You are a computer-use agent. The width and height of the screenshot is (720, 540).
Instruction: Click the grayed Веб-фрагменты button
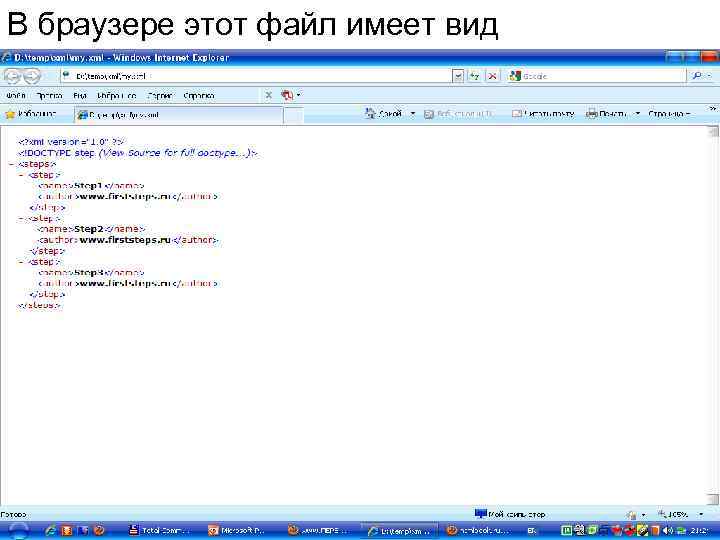coord(458,114)
